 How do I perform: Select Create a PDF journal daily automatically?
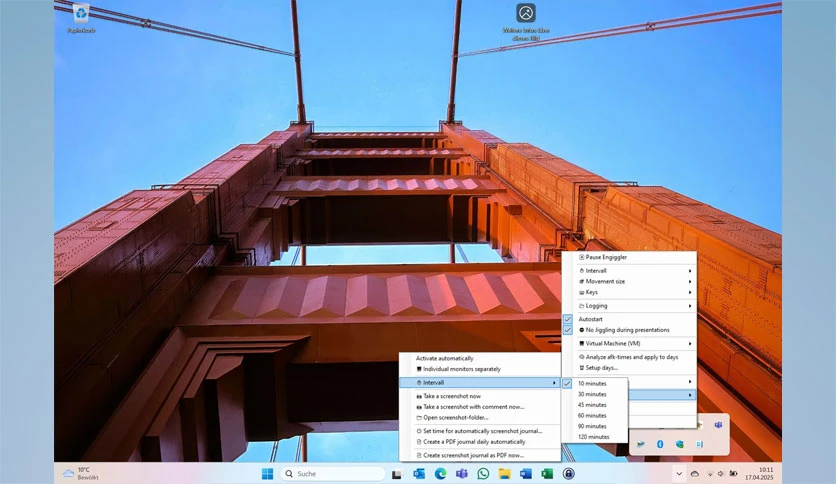[x=479, y=442]
